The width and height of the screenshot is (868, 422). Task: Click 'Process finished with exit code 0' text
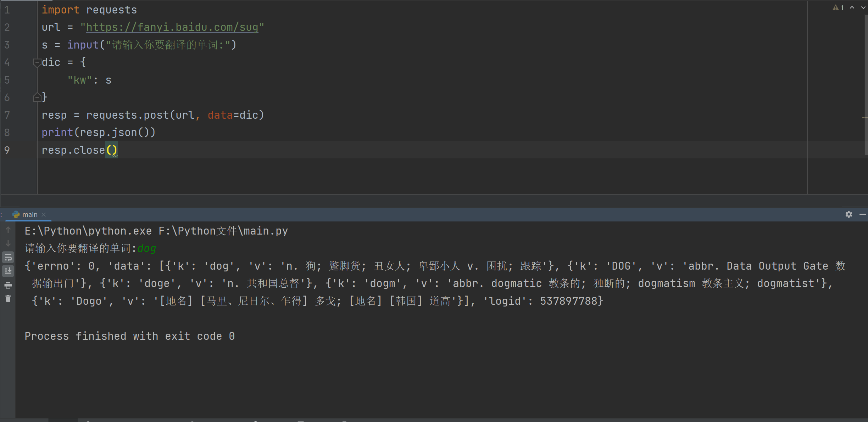pyautogui.click(x=130, y=336)
